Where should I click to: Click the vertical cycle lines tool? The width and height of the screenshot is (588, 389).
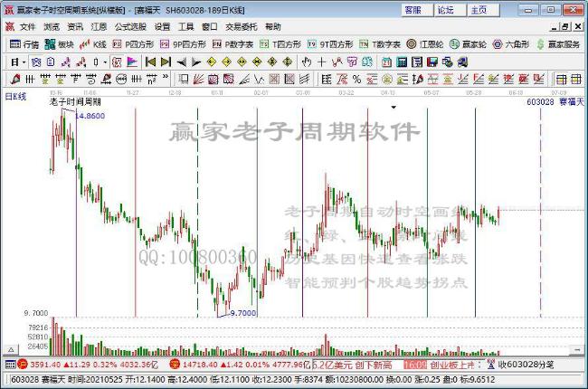click(30, 79)
